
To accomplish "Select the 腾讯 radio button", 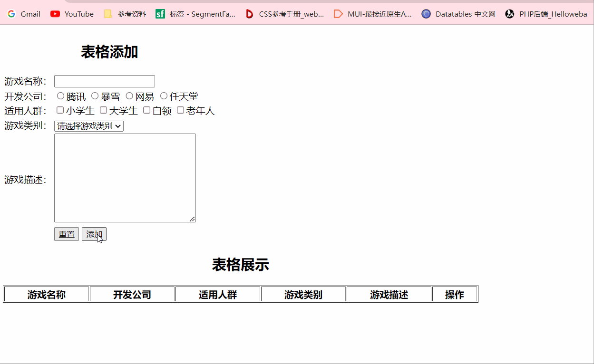I will 60,96.
